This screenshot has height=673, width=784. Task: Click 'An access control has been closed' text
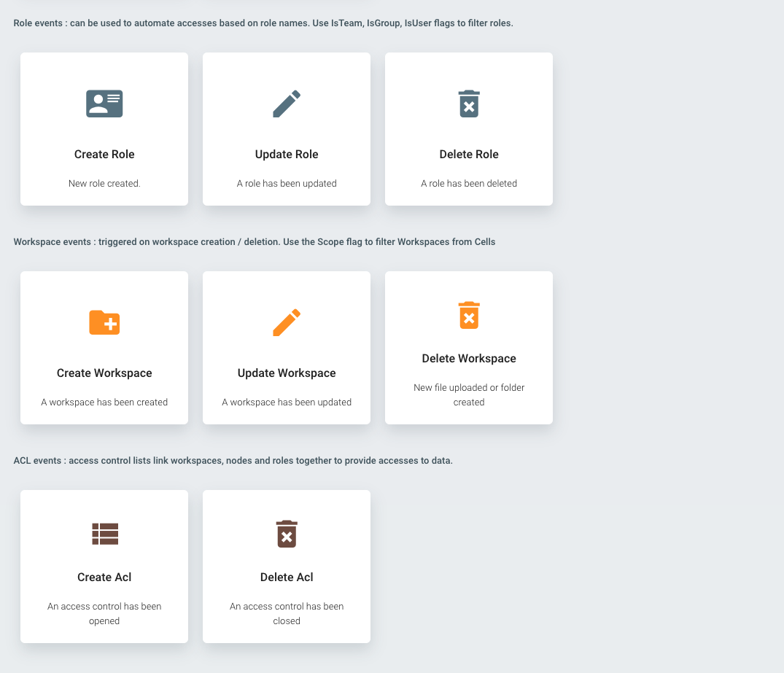click(x=287, y=613)
